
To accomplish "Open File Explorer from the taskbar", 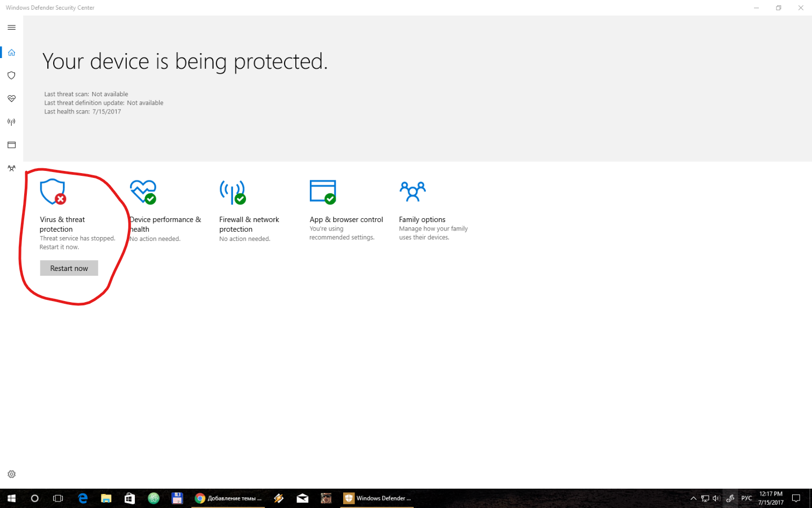I will coord(106,498).
